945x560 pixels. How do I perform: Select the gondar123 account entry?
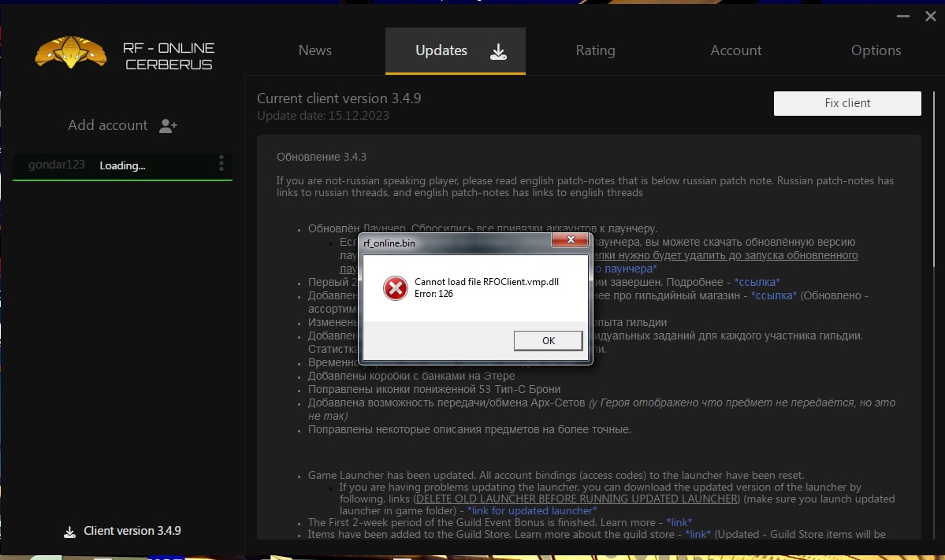pos(122,165)
